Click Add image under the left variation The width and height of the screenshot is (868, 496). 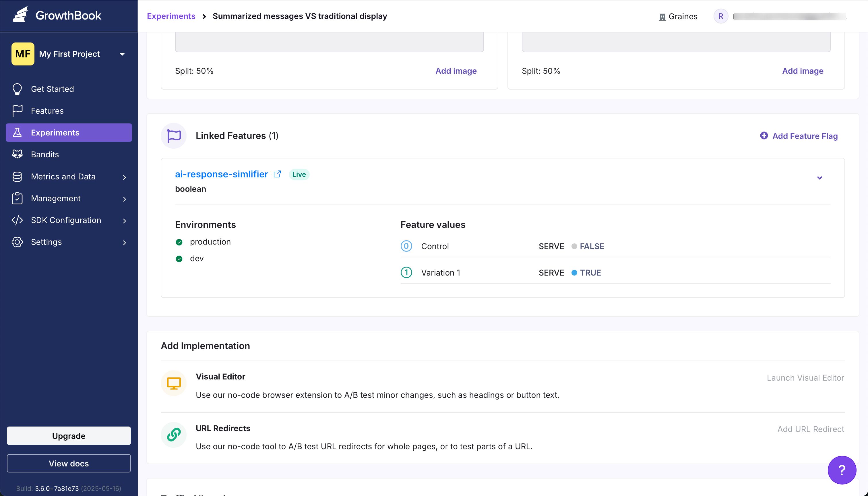[456, 71]
